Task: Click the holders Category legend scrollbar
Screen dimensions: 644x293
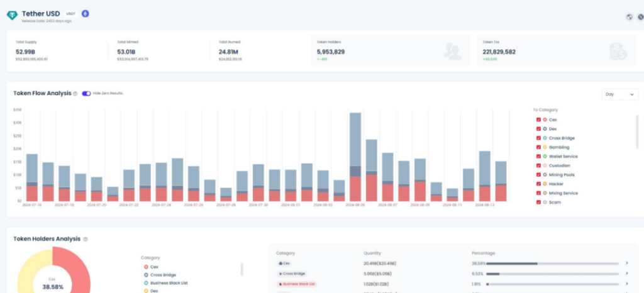Action: coord(241,269)
